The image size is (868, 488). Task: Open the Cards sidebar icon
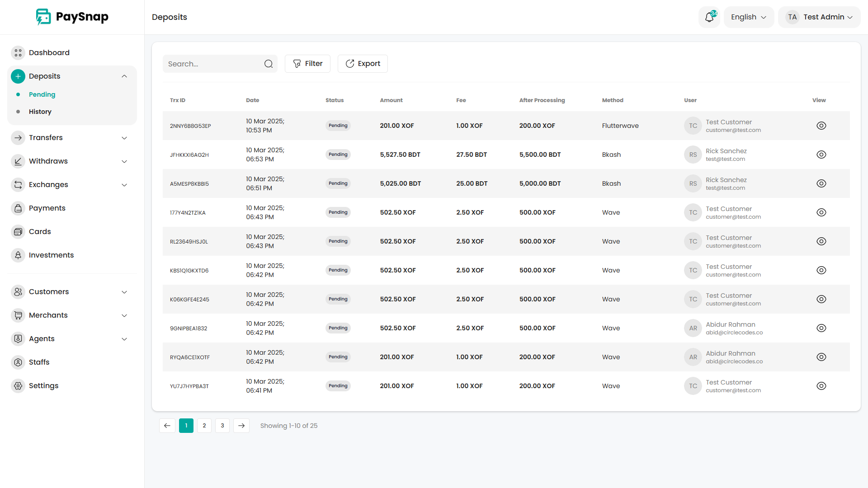[18, 232]
